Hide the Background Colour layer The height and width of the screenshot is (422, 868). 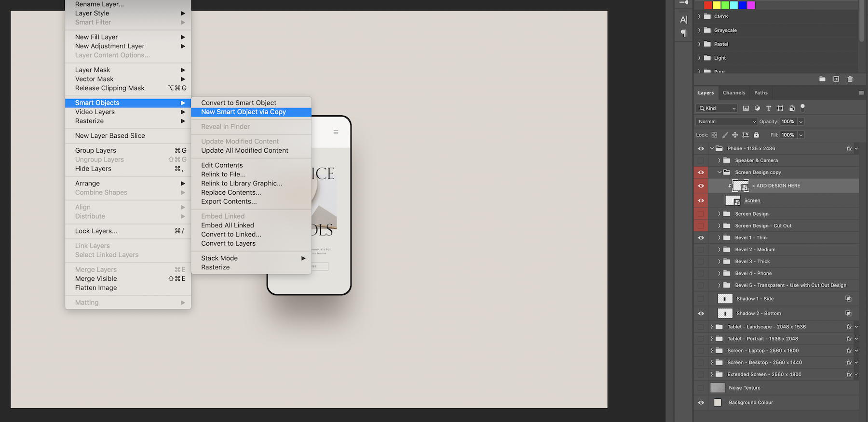(701, 403)
